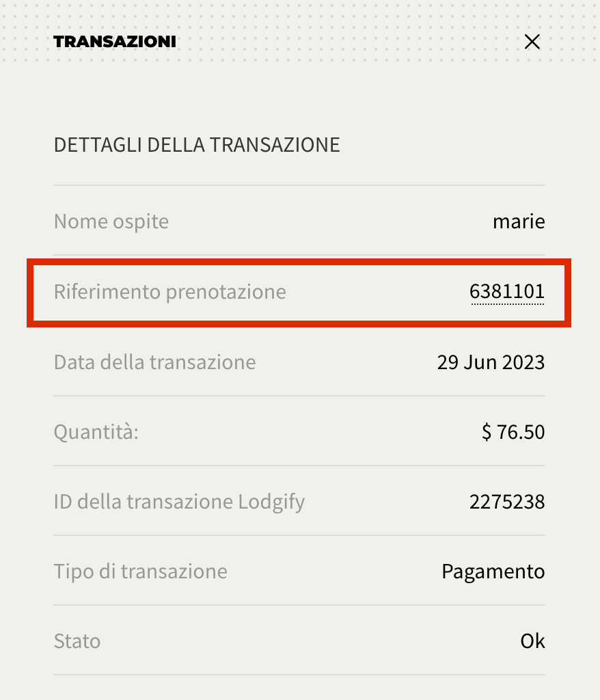Select Lodgify transaction ID 2275238
The image size is (600, 700).
point(507,502)
